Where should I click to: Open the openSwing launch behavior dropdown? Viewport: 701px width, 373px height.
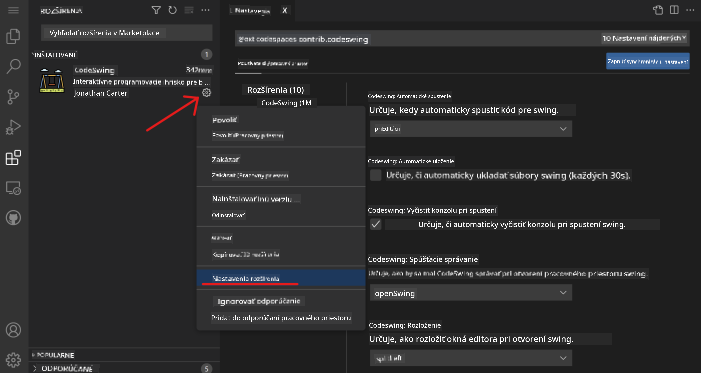tap(471, 293)
